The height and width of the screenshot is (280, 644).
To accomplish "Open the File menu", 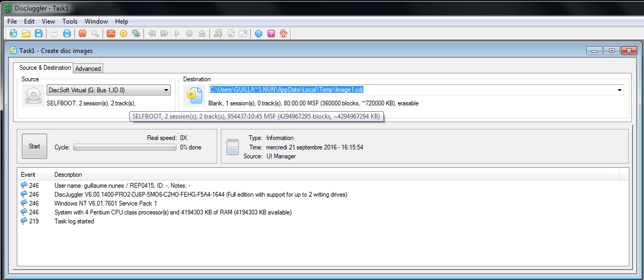I will (12, 21).
